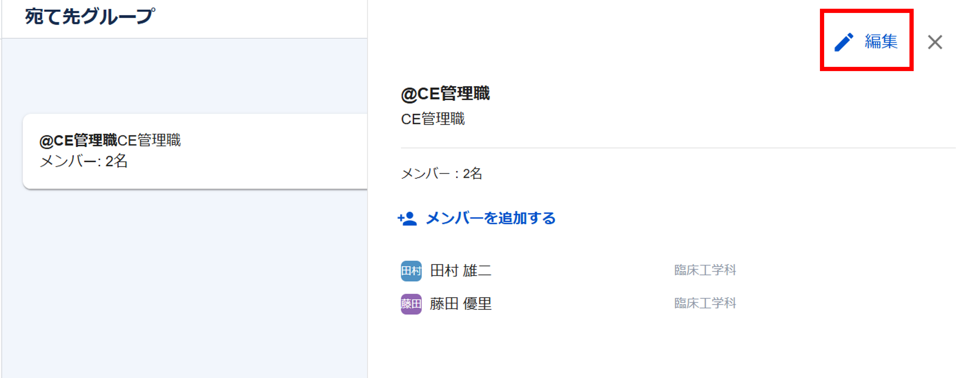Viewport: 980px width, 378px height.
Task: Open 田村 雄二 member row
Action: pos(571,271)
